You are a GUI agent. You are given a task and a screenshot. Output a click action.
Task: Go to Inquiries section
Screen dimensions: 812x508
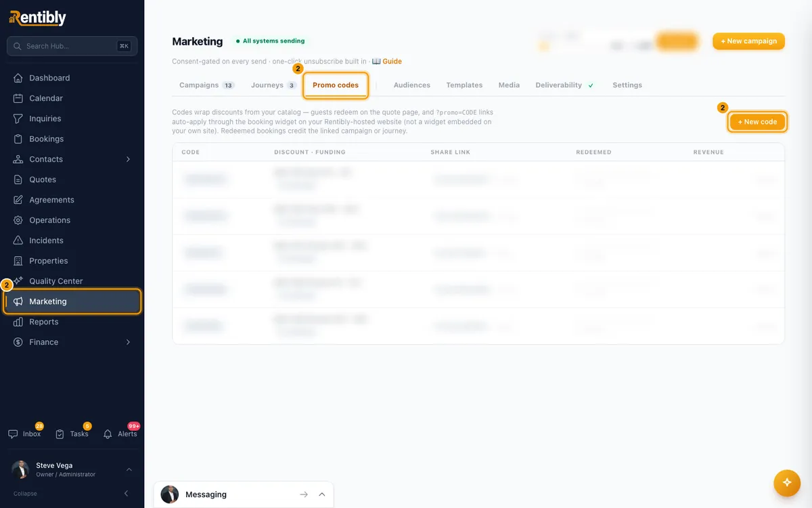[x=72, y=119]
